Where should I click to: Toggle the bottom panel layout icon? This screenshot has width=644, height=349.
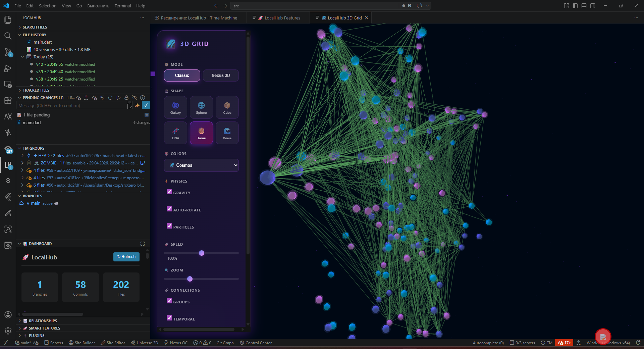click(584, 6)
